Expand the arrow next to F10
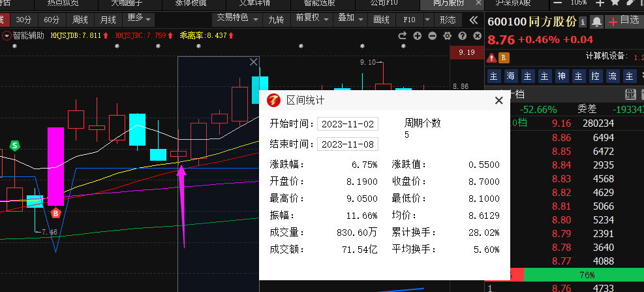644x292 pixels. point(427,20)
